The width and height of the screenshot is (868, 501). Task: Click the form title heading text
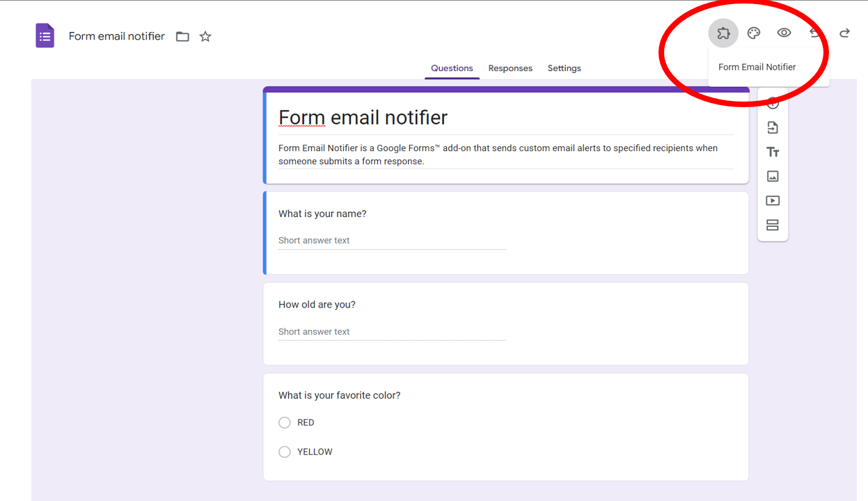(x=363, y=118)
